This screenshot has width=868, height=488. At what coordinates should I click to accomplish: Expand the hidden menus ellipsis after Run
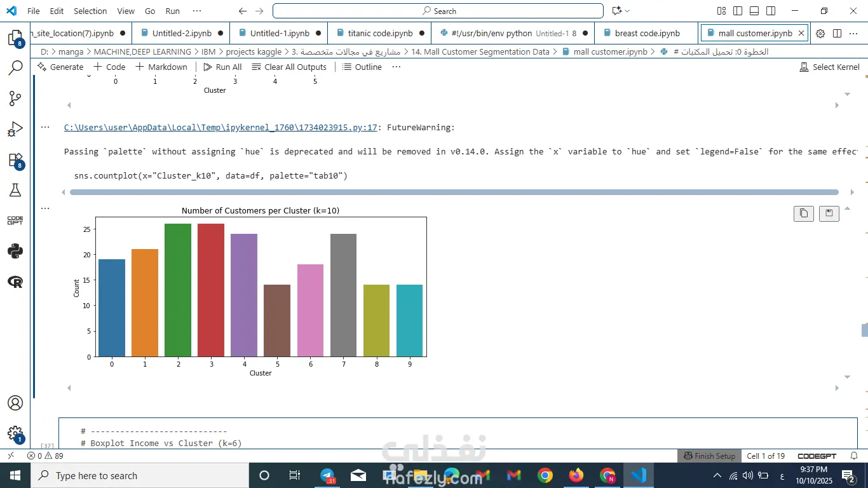pyautogui.click(x=197, y=11)
